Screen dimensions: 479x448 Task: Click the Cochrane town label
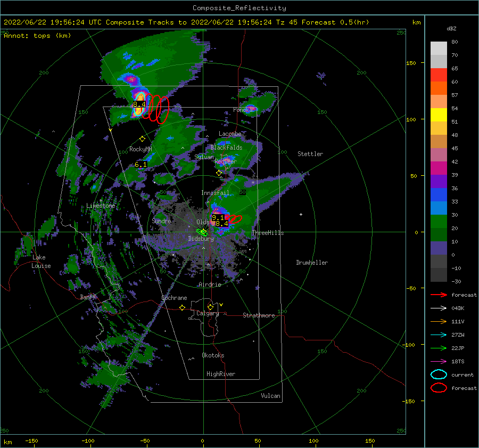tap(174, 298)
